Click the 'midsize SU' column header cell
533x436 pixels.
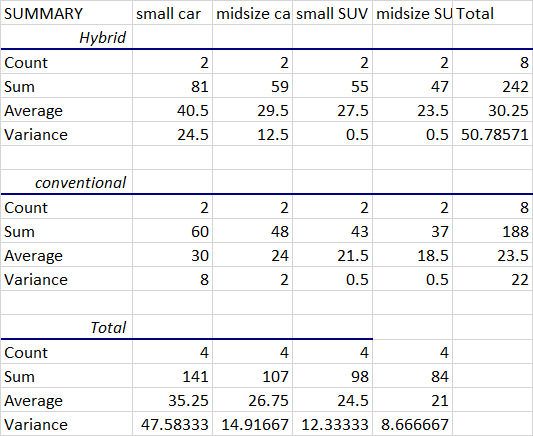(x=413, y=13)
